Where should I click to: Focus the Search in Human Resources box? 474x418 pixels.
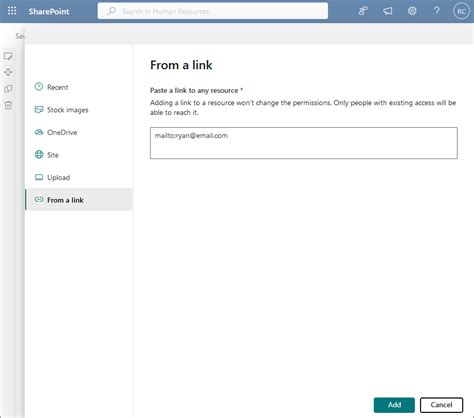point(213,11)
